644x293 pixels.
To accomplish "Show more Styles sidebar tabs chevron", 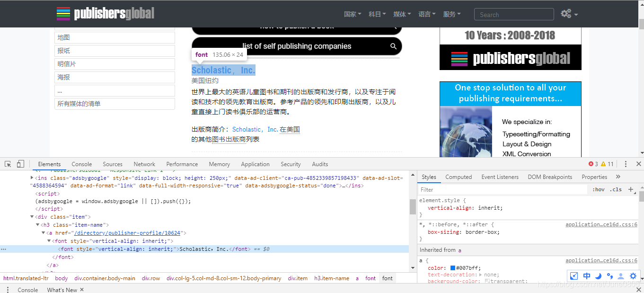I will [x=618, y=177].
